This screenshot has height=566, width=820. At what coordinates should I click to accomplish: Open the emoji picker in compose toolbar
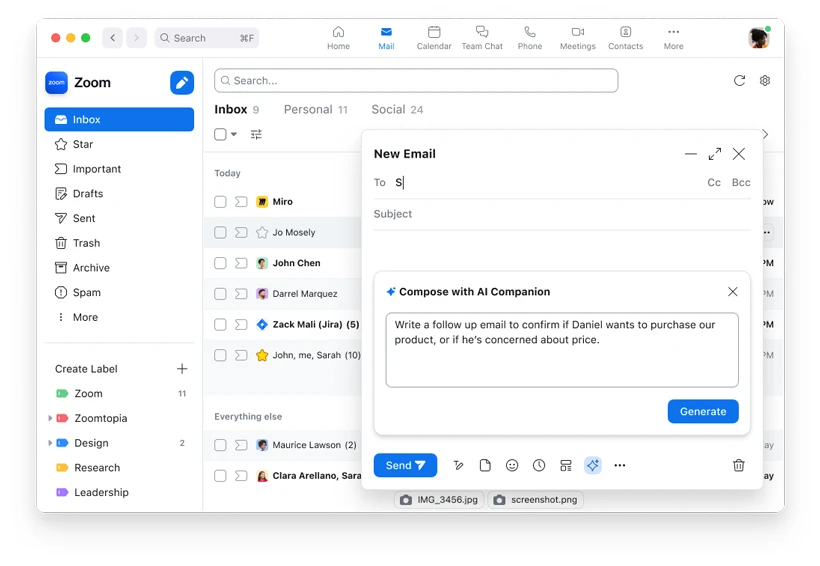512,465
